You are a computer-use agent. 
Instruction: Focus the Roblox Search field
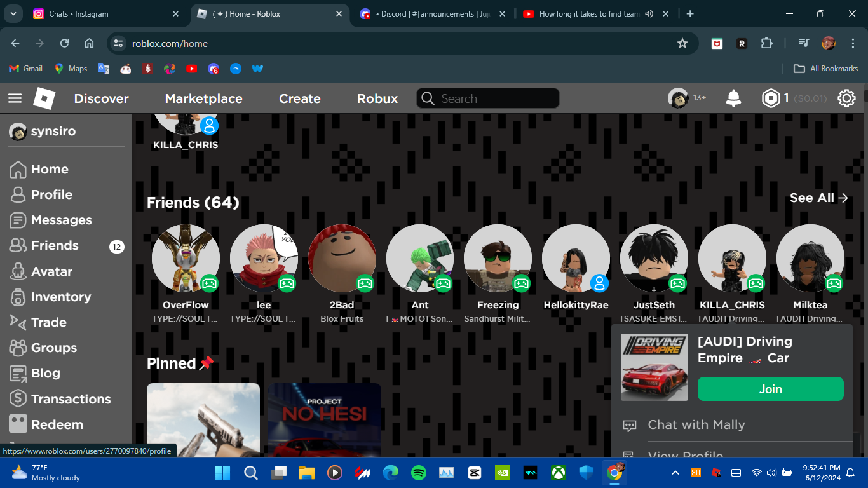click(488, 98)
